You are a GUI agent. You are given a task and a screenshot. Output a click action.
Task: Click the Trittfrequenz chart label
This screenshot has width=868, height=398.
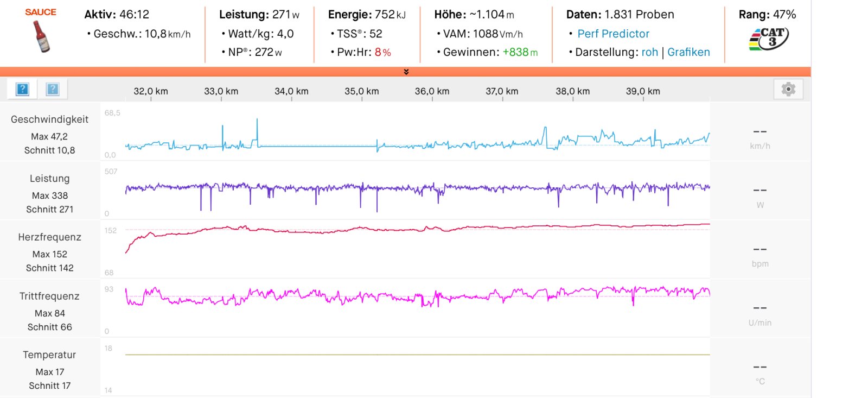point(49,296)
